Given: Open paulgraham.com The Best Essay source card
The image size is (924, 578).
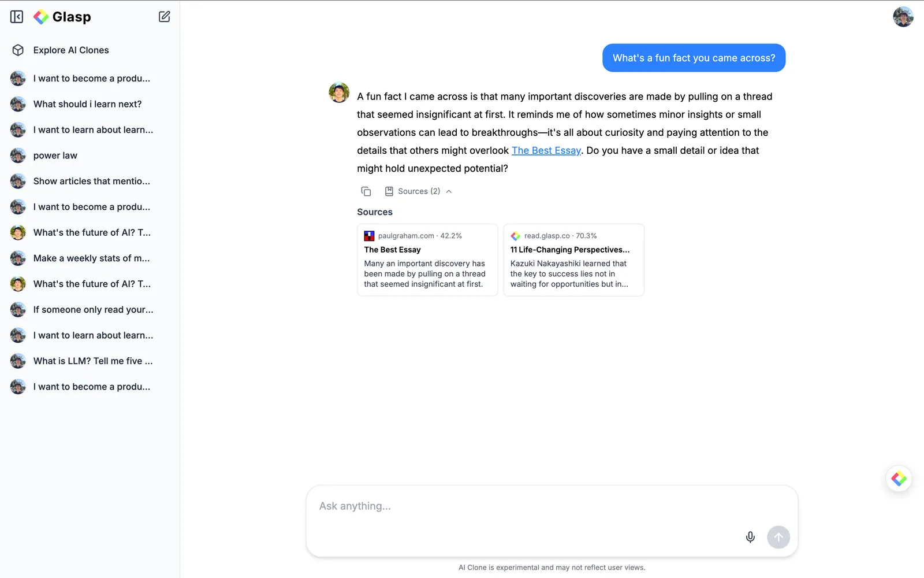Looking at the screenshot, I should (x=427, y=260).
